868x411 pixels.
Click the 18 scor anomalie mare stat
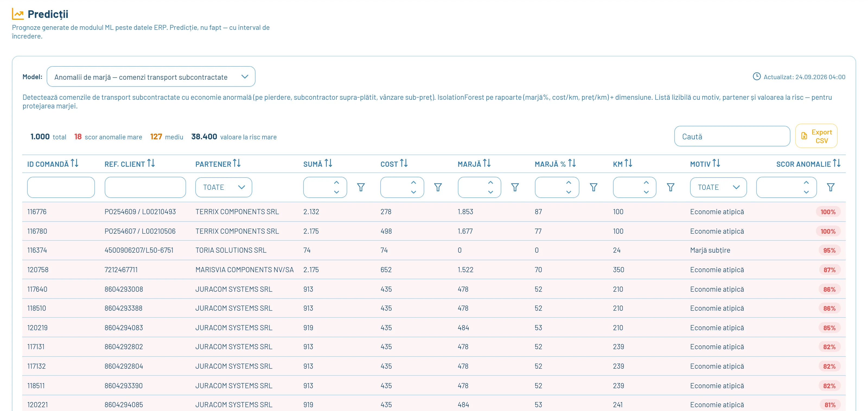(108, 137)
